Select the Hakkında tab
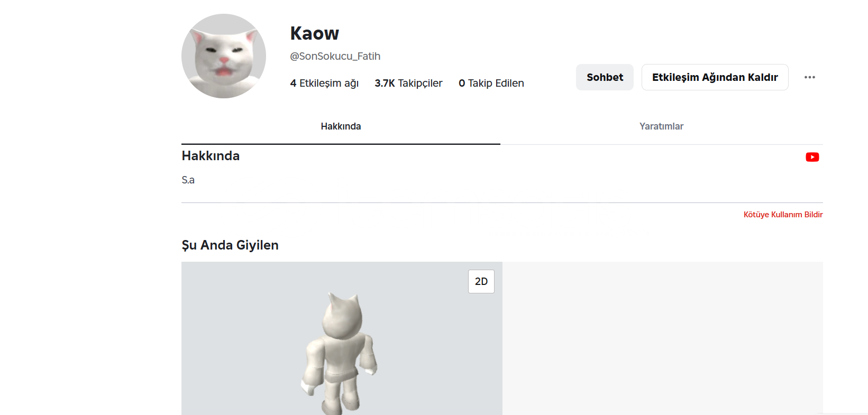This screenshot has width=868, height=415. (x=341, y=126)
